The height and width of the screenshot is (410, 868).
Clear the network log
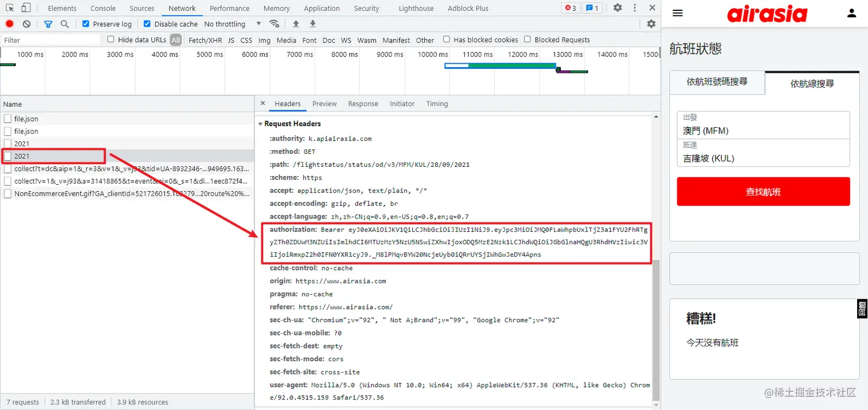coord(26,24)
